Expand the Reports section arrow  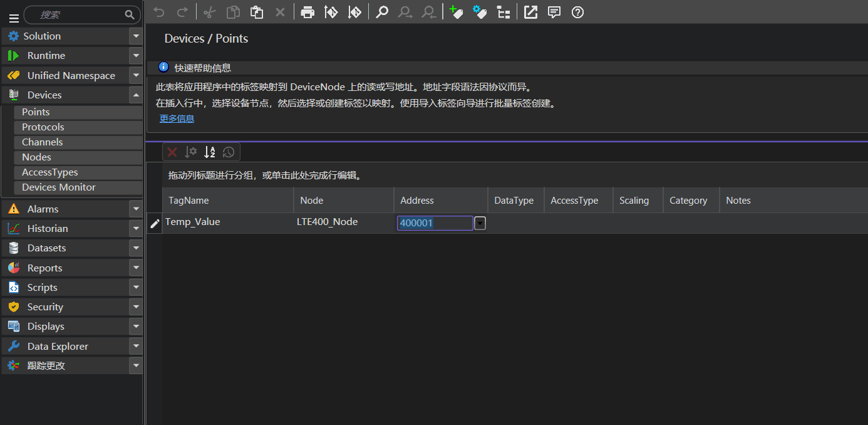(x=136, y=268)
